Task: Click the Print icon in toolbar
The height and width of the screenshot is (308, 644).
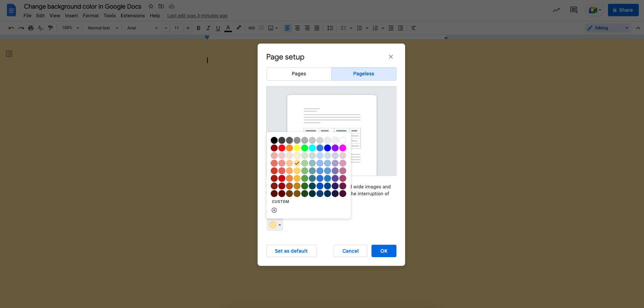Action: click(31, 28)
